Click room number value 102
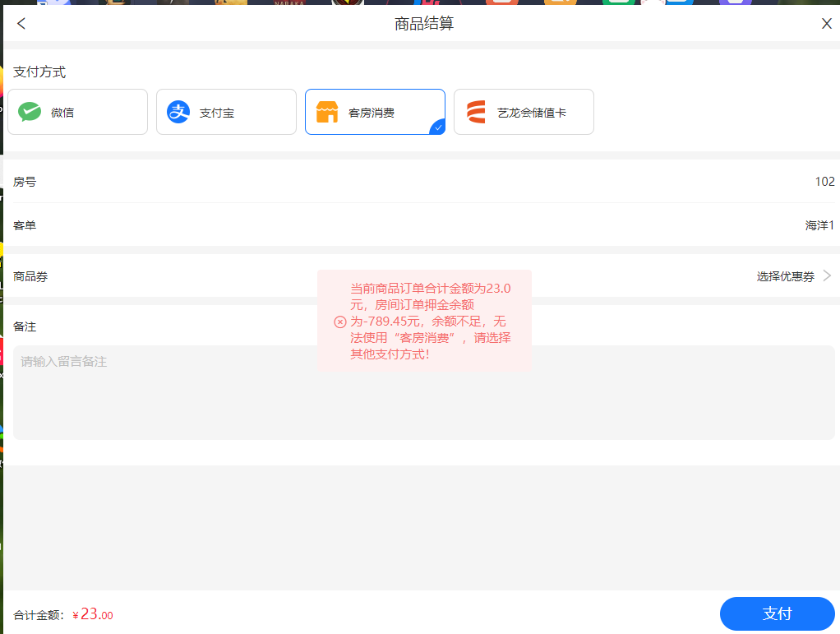 pyautogui.click(x=824, y=182)
